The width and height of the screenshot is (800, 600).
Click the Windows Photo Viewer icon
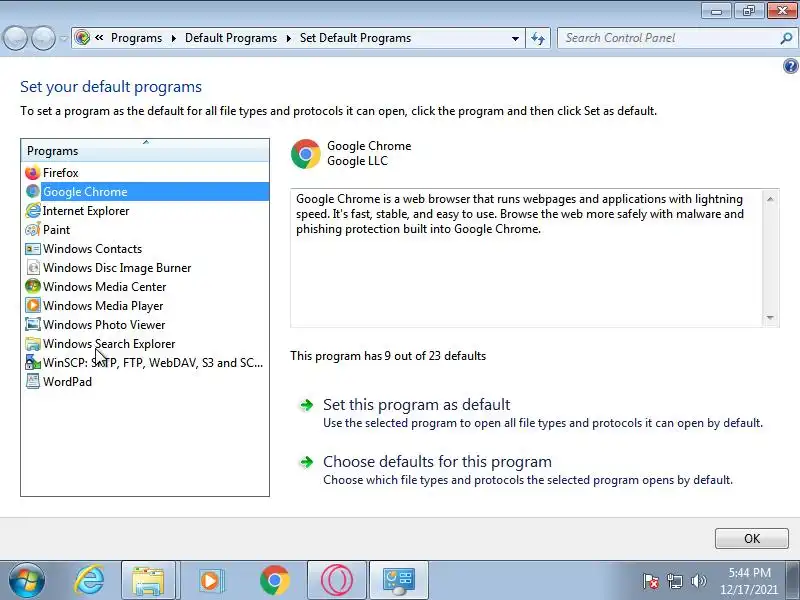point(33,324)
